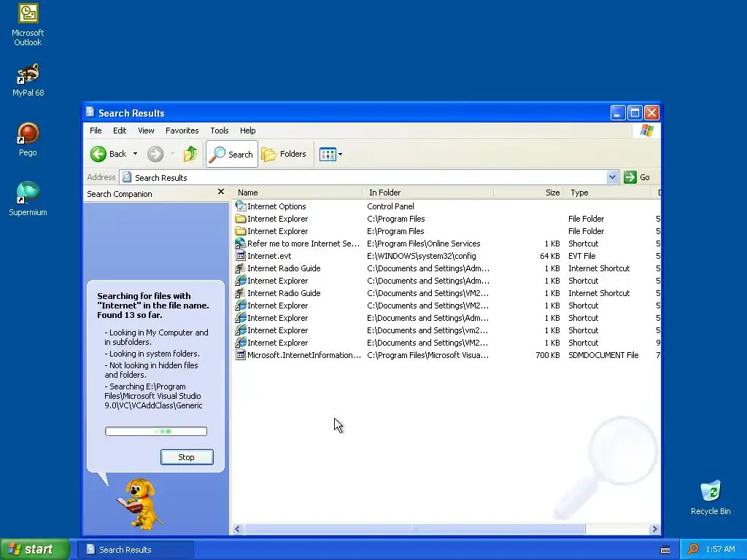Click the '64 KB' size cell
Image resolution: width=747 pixels, height=560 pixels.
click(550, 256)
